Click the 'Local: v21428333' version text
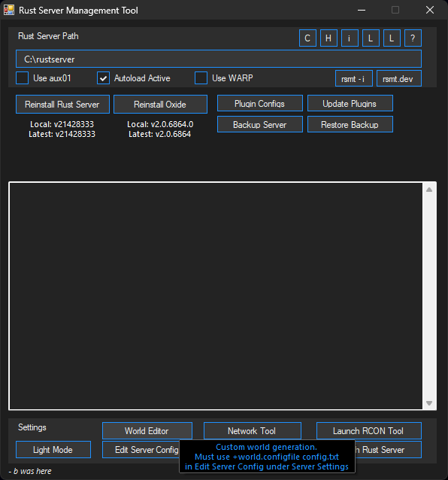 62,124
